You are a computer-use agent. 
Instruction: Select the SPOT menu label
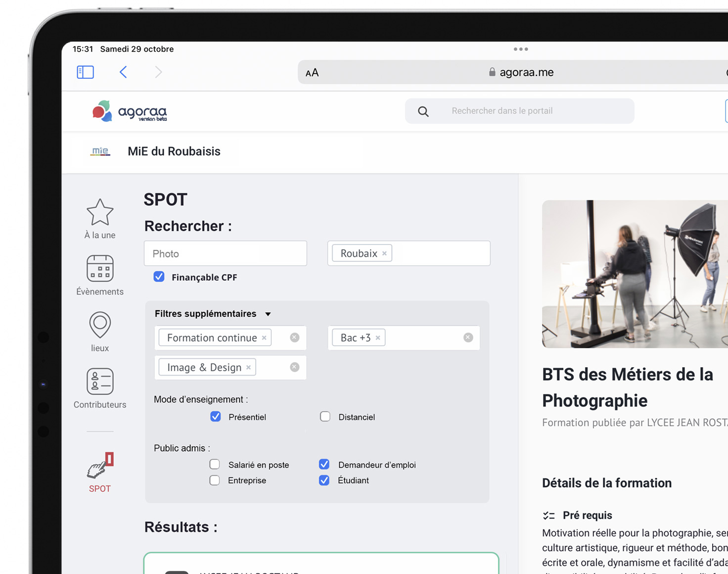coord(100,489)
